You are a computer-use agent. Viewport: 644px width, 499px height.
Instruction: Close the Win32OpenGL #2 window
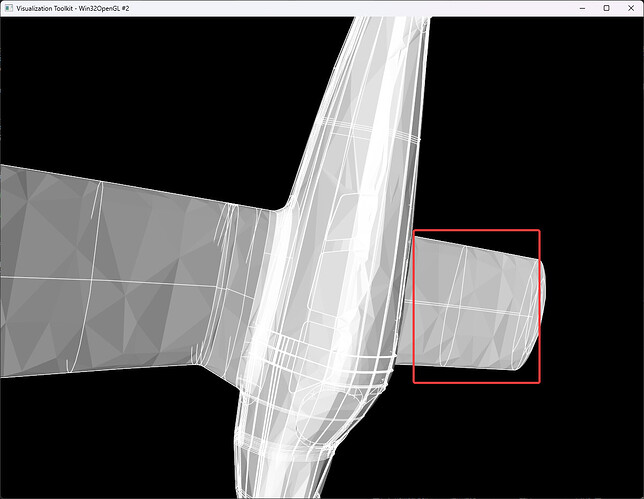[631, 8]
